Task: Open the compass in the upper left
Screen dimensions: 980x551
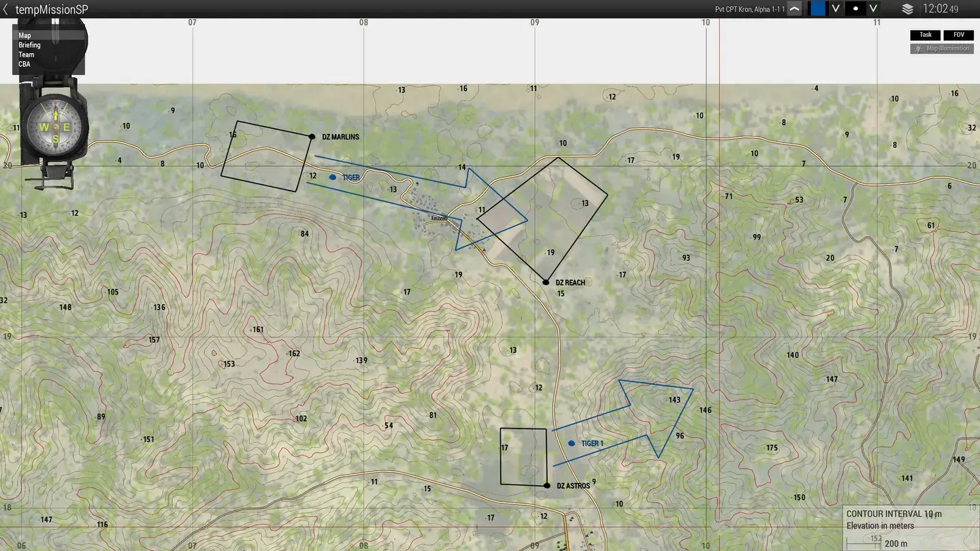Action: [x=54, y=126]
